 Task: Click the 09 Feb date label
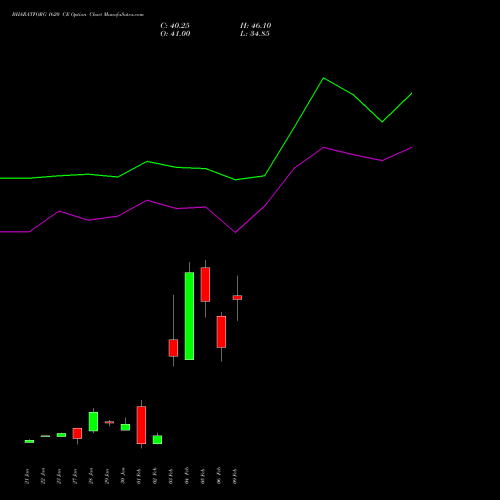click(235, 476)
